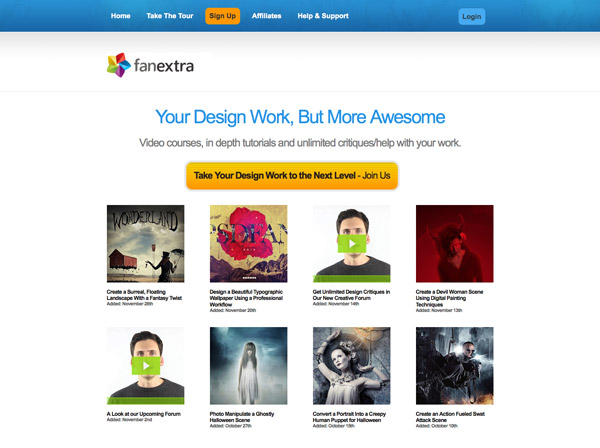The image size is (600, 448).
Task: Go to Take The Tour page
Action: tap(170, 16)
